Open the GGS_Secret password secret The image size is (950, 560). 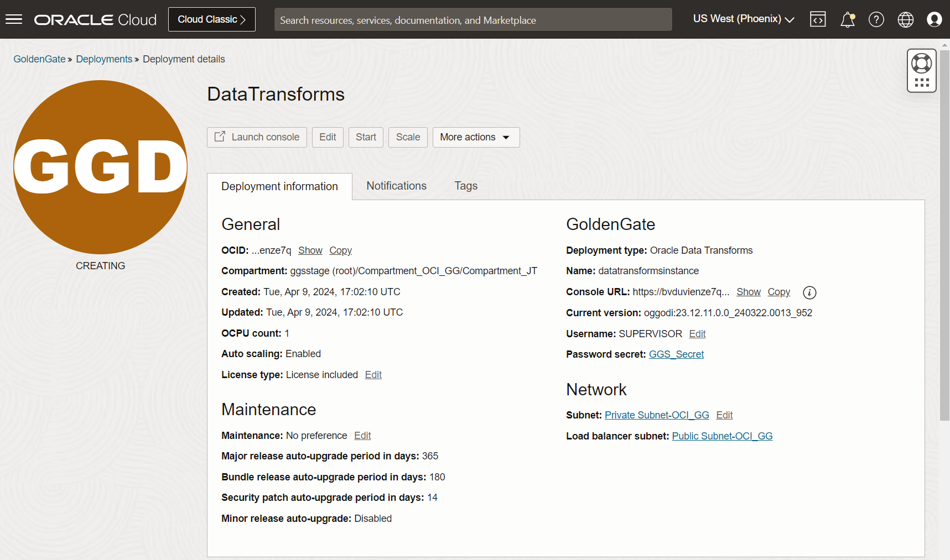(676, 354)
